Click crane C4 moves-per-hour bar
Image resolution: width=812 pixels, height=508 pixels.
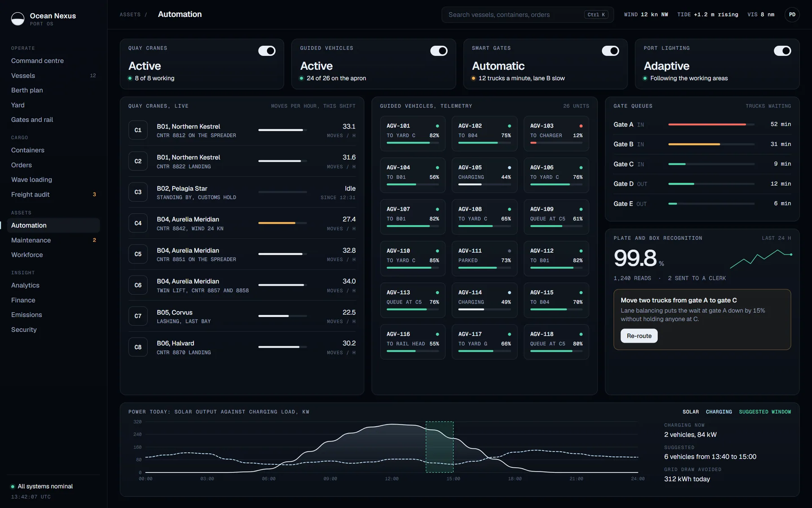pyautogui.click(x=283, y=223)
